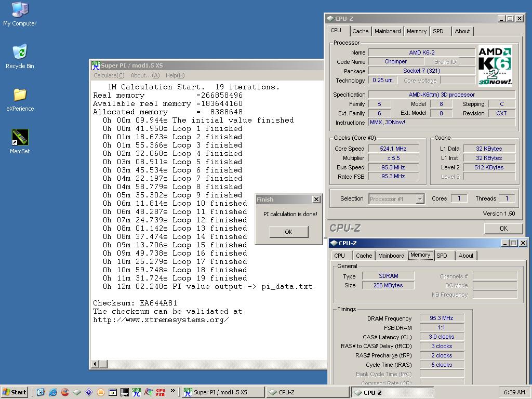
Task: Click the xtremesystems.org URL text
Action: click(x=161, y=320)
